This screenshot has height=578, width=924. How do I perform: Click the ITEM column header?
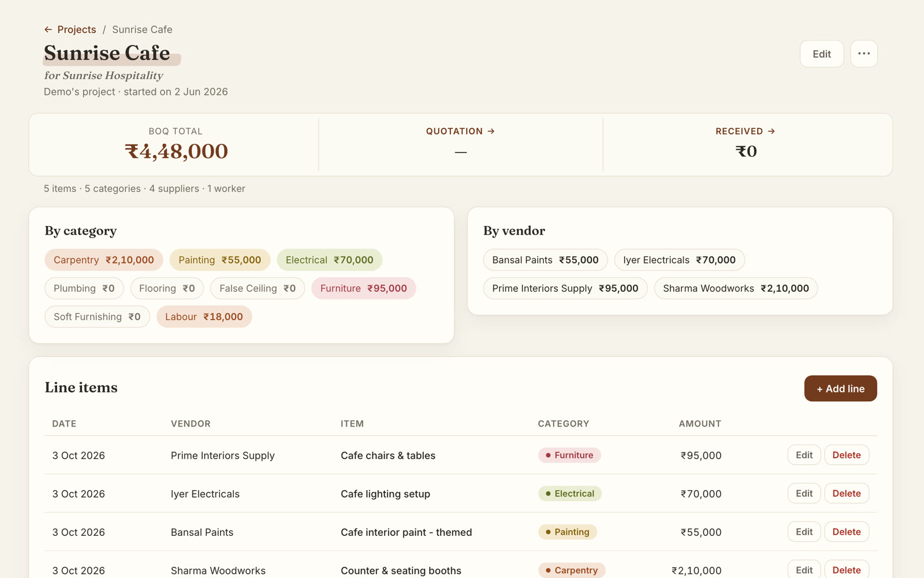point(352,424)
